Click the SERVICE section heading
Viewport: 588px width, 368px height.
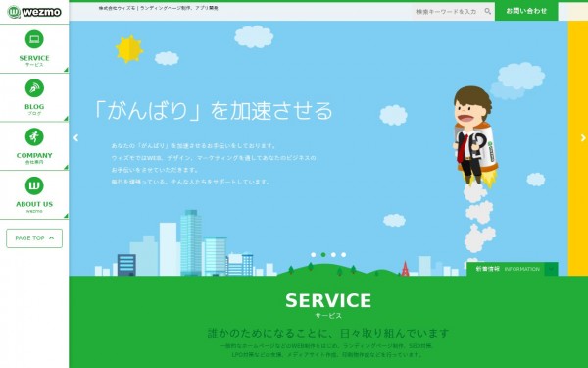[x=328, y=300]
